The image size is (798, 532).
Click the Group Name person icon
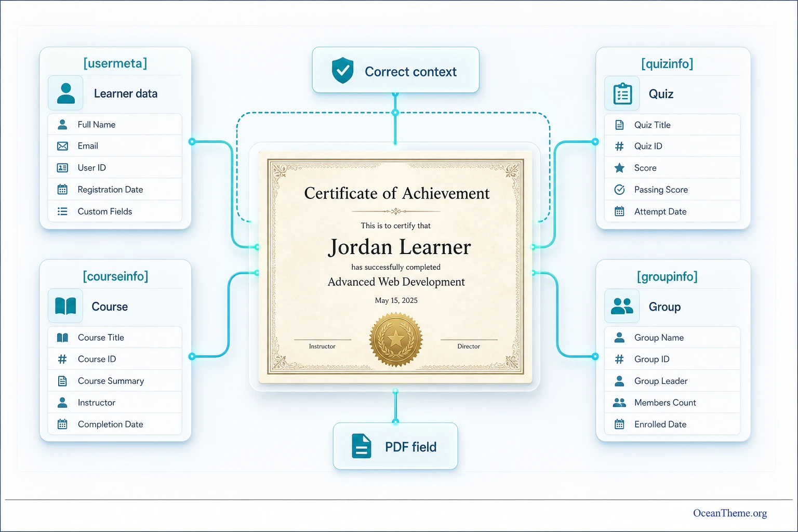coord(619,338)
